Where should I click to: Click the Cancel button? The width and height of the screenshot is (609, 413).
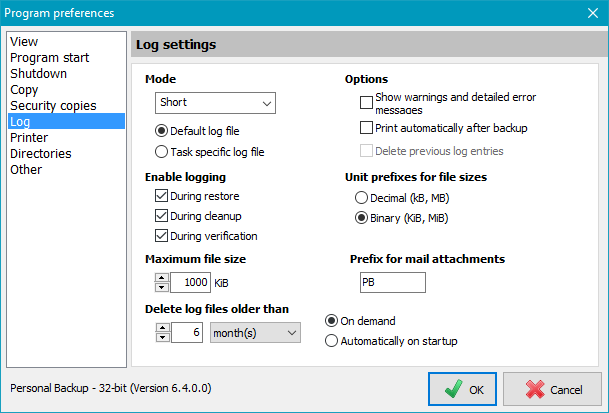(x=553, y=389)
